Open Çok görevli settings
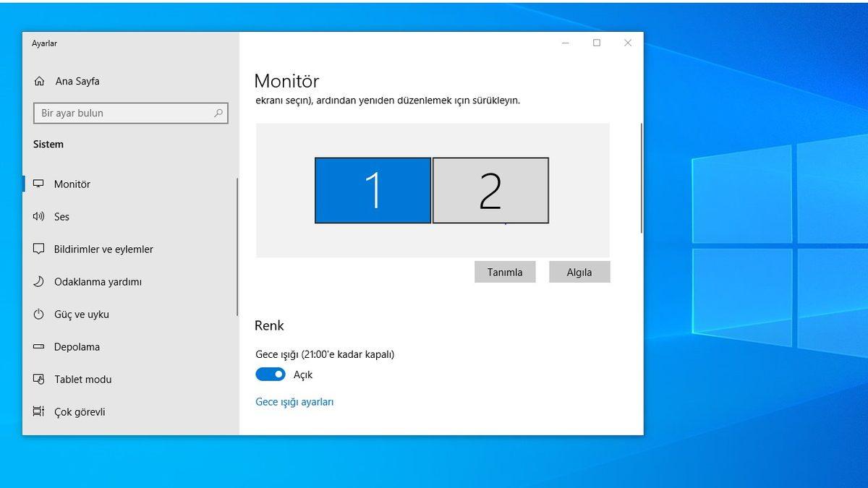The height and width of the screenshot is (488, 868). point(80,411)
